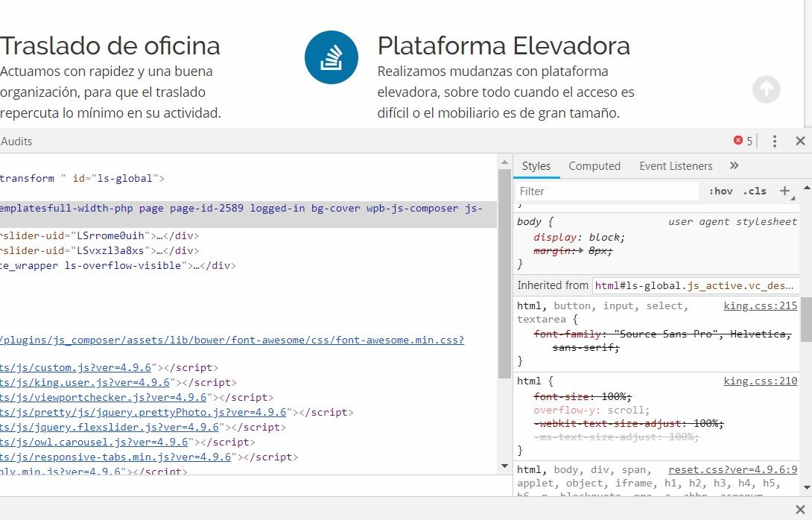Select the html id="ls-global" node

83,178
